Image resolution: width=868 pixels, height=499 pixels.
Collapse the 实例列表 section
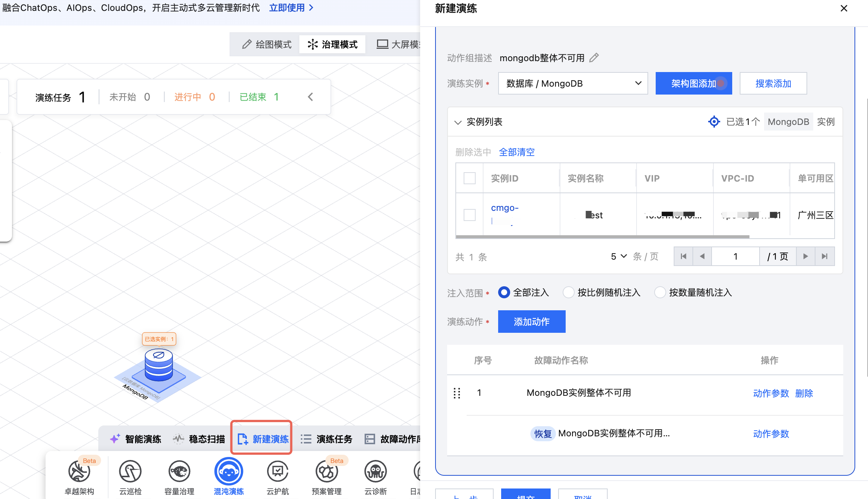point(458,122)
